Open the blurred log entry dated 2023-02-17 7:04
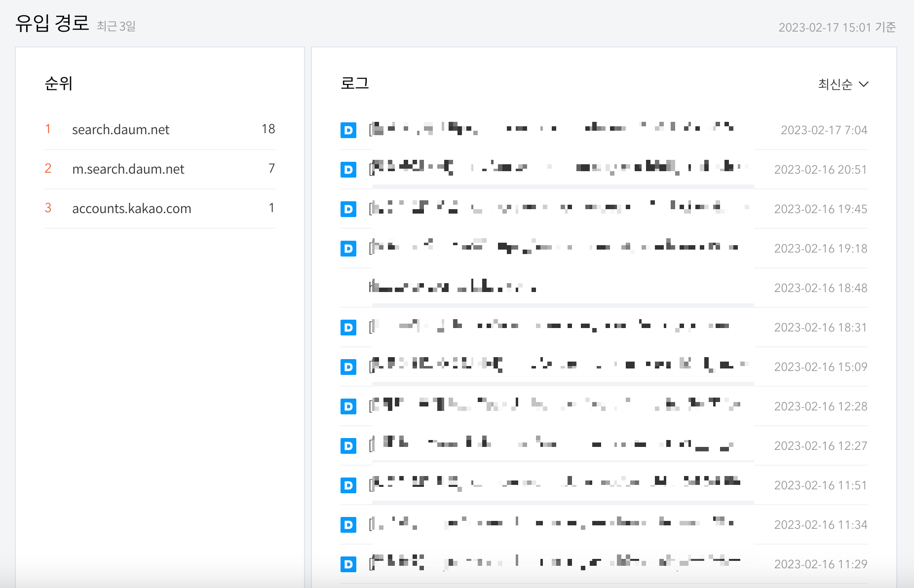This screenshot has width=914, height=588. [552, 129]
